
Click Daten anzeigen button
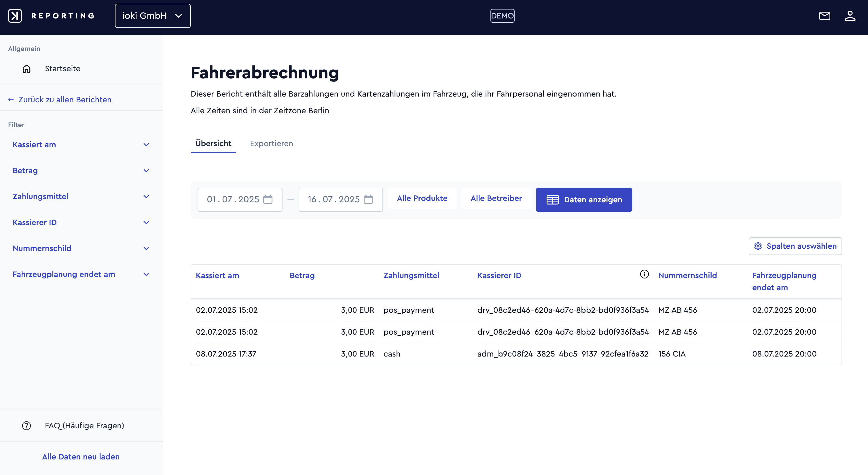pyautogui.click(x=583, y=199)
